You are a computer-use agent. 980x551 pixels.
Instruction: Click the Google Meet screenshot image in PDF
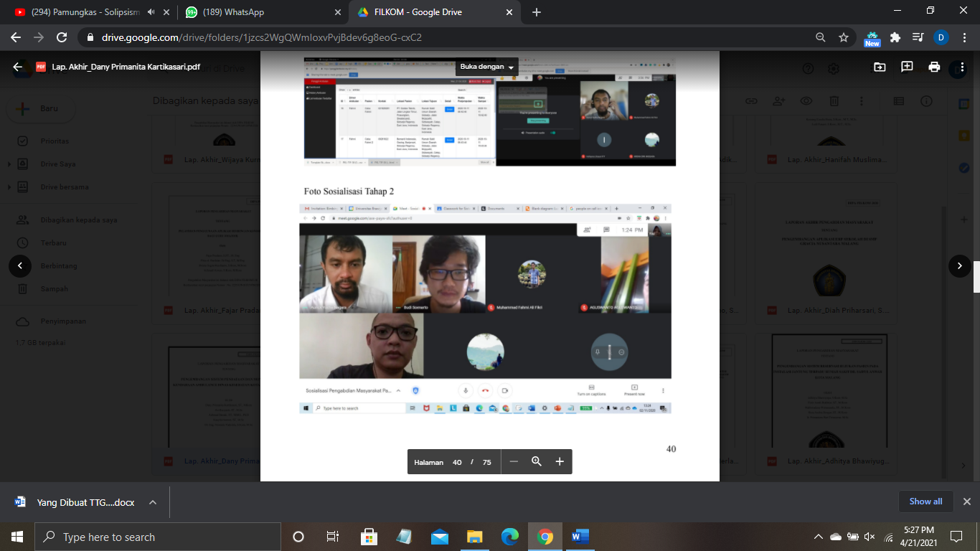(485, 309)
